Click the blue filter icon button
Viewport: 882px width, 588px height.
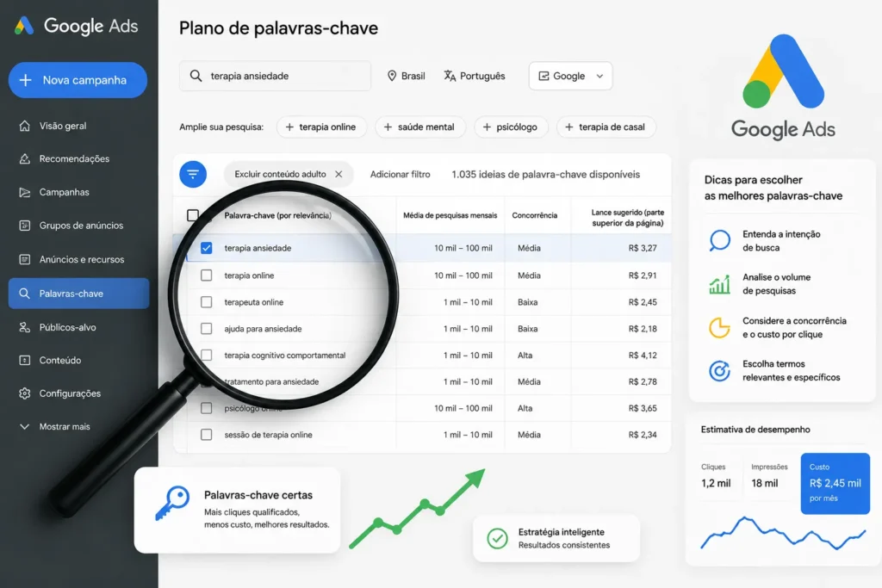coord(193,174)
